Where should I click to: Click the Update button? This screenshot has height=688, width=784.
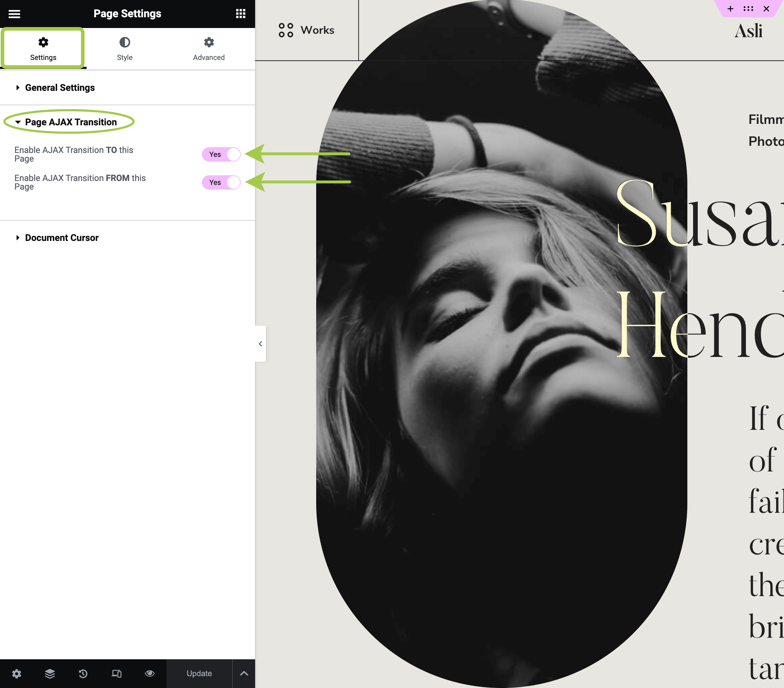coord(199,673)
